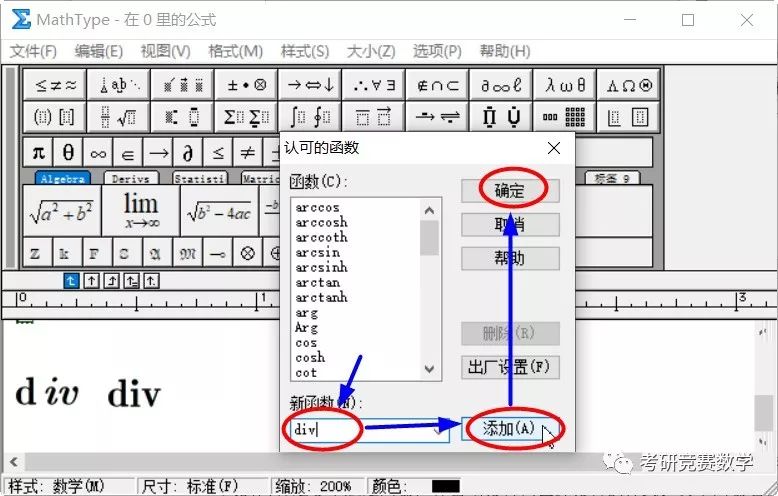Click the new function input field containing div
778x496 pixels.
pyautogui.click(x=370, y=429)
